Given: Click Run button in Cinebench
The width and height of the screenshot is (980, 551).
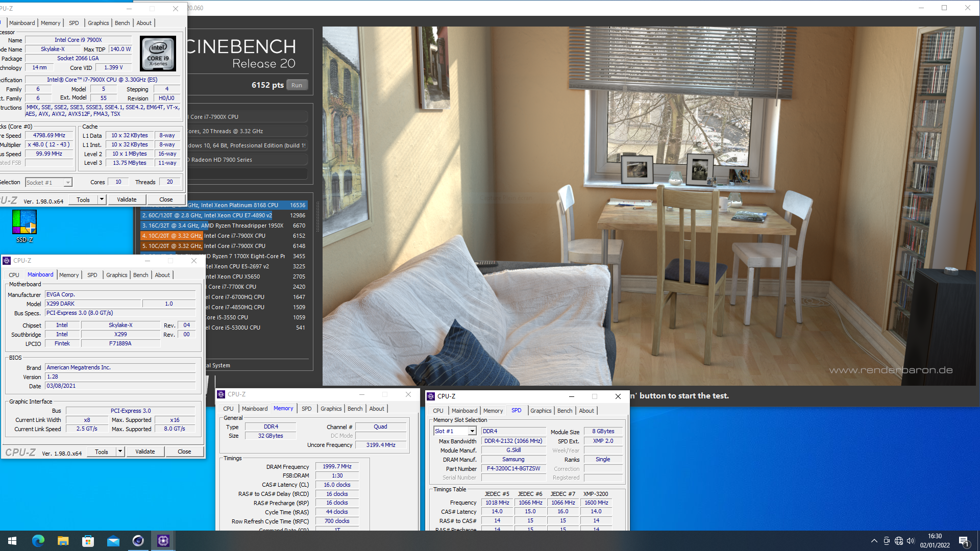Looking at the screenshot, I should point(297,85).
